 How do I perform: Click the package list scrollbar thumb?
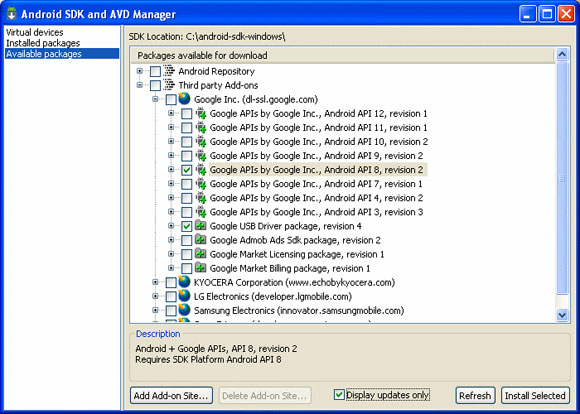(562, 178)
